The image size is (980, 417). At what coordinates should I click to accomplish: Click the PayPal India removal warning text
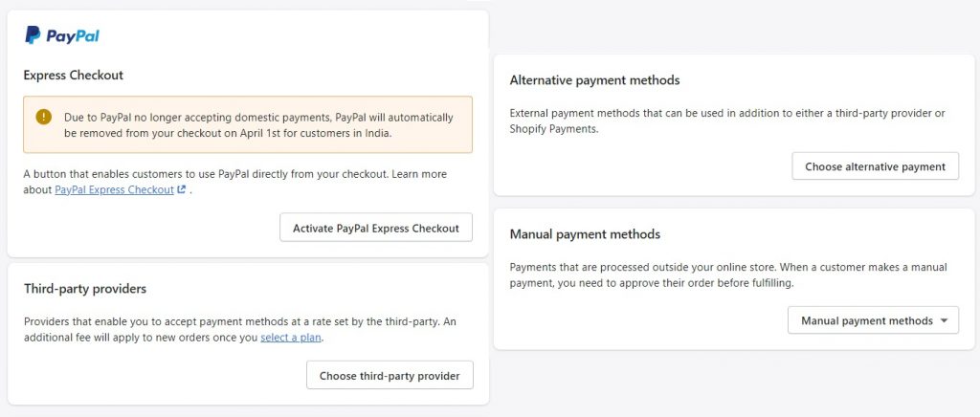[x=258, y=118]
